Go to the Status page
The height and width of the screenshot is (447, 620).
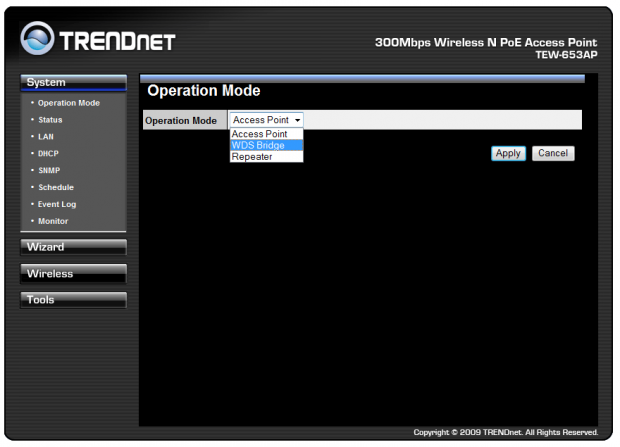coord(50,120)
